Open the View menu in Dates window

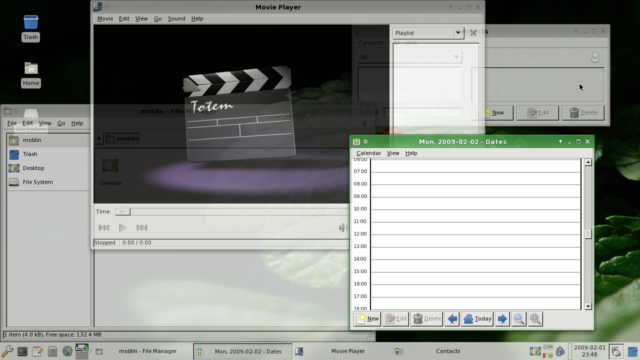pyautogui.click(x=393, y=153)
